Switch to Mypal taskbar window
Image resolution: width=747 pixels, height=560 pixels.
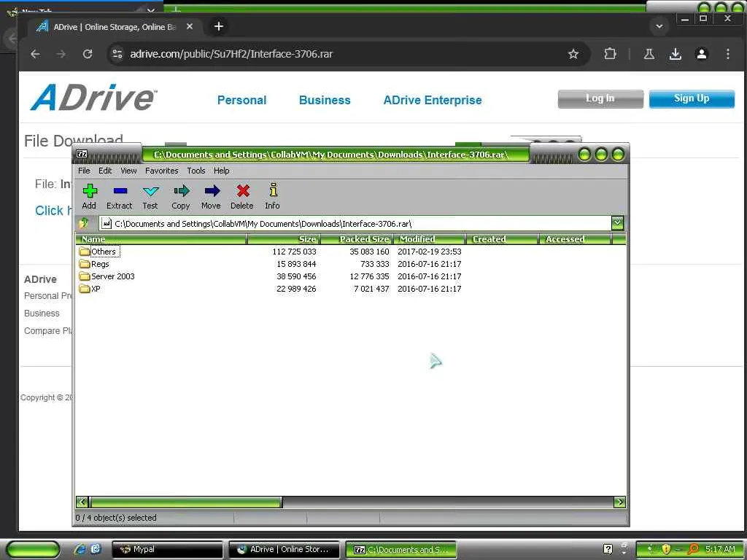pos(167,550)
